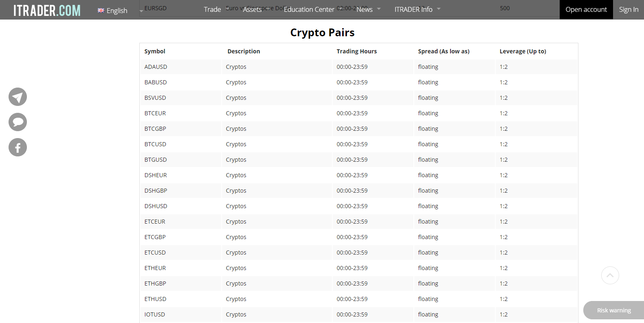Select the BTCUSD symbol row

[x=155, y=144]
